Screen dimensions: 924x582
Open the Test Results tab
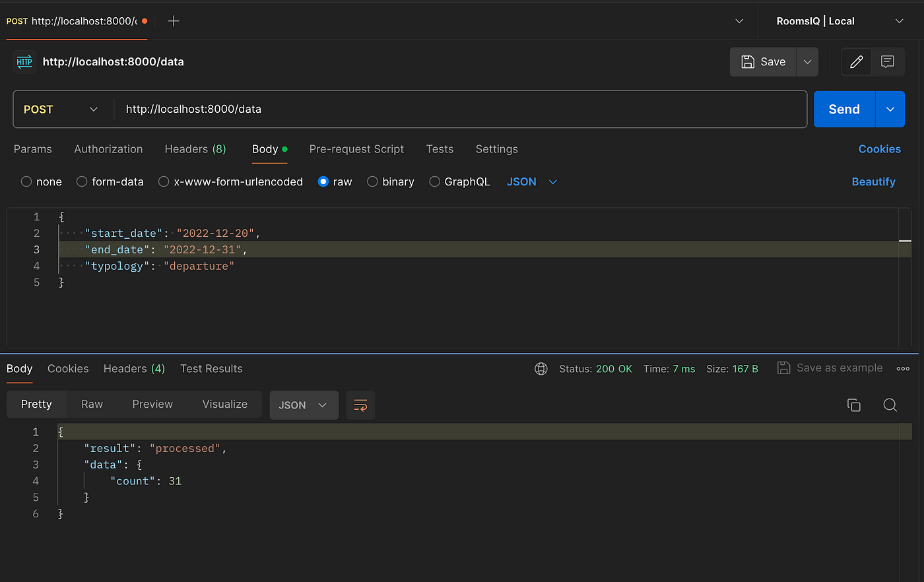[x=211, y=369]
